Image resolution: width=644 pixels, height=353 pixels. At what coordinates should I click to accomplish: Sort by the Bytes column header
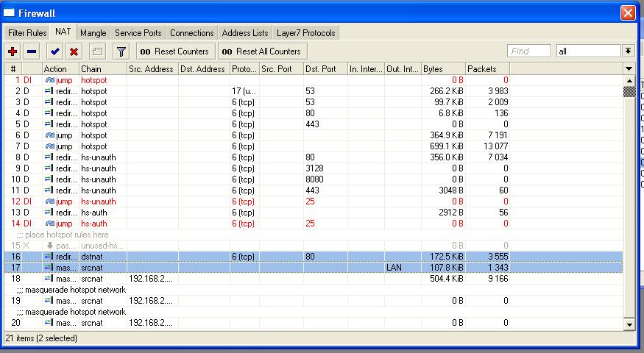coord(444,68)
